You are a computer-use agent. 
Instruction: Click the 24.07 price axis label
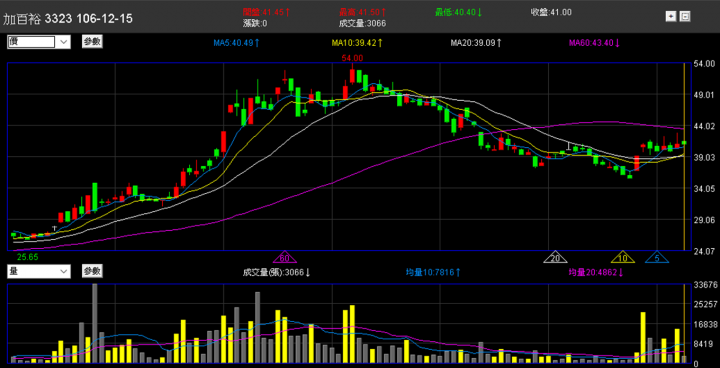click(705, 251)
